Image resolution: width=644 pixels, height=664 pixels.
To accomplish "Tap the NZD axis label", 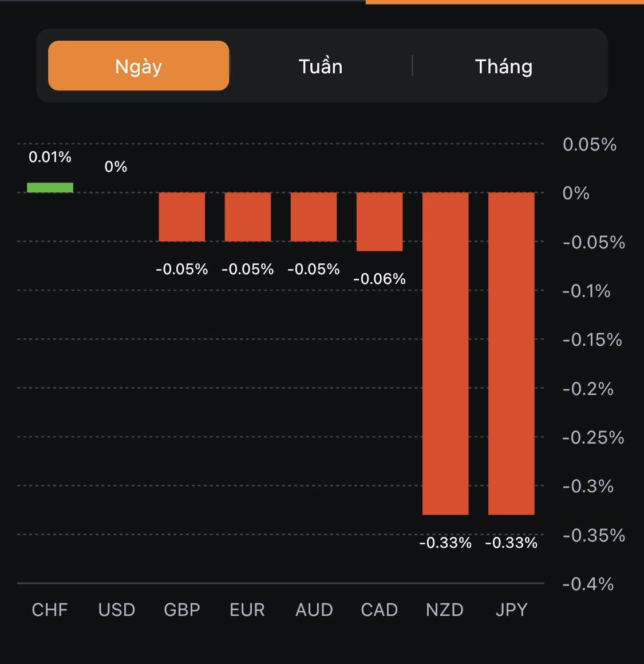I will point(445,610).
